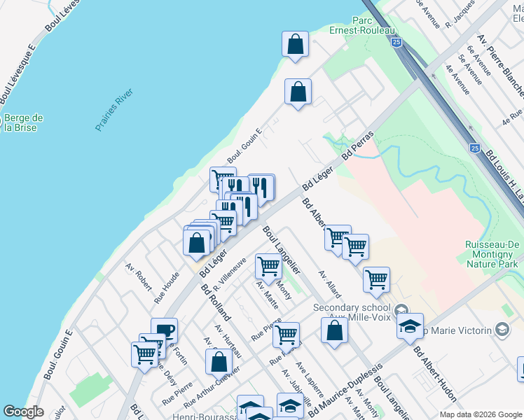
Task: Select the R. Villeneuve street label
Action: 230,274
